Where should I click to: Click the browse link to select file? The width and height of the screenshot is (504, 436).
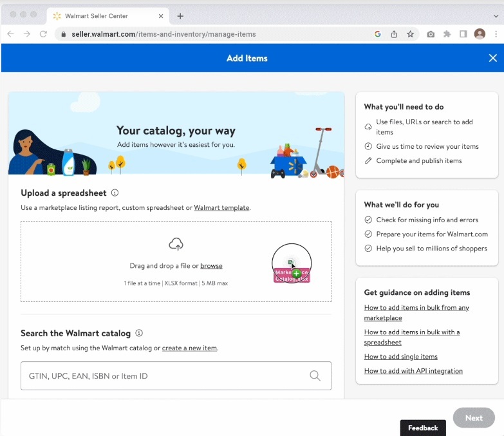tap(211, 266)
